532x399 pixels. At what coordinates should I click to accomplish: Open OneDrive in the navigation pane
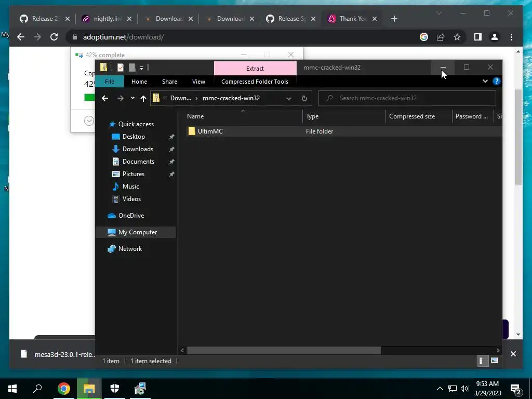[131, 216]
